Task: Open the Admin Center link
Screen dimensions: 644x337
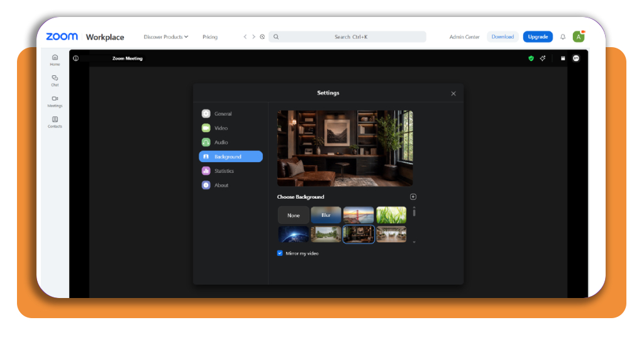Action: (x=464, y=36)
